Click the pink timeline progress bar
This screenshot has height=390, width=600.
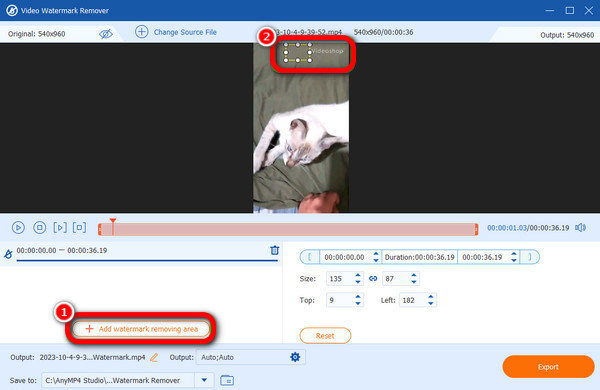click(x=288, y=229)
